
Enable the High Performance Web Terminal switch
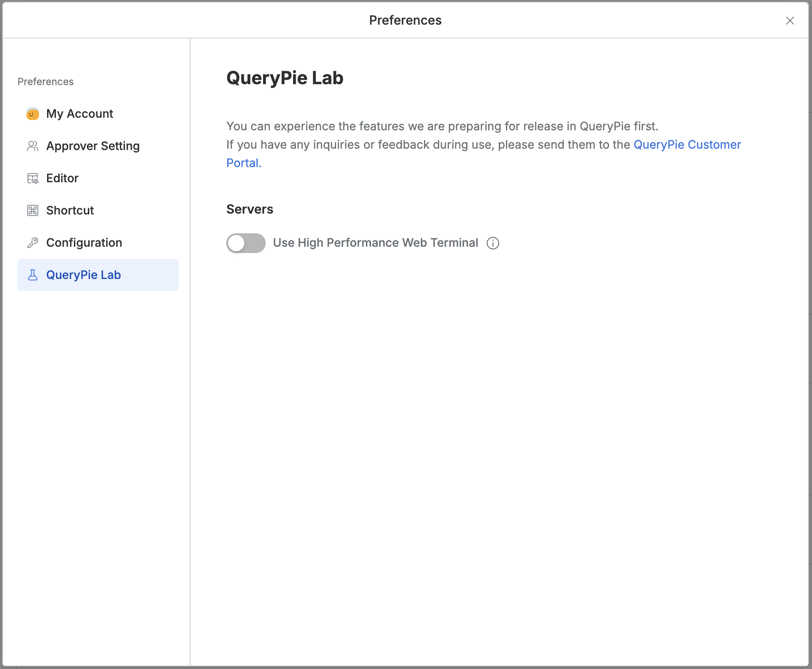[246, 243]
